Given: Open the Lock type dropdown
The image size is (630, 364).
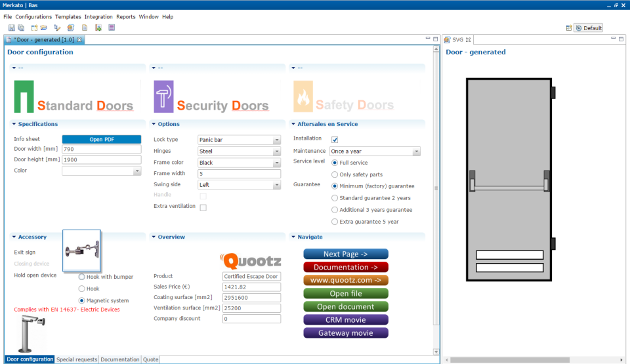Looking at the screenshot, I should [x=277, y=140].
